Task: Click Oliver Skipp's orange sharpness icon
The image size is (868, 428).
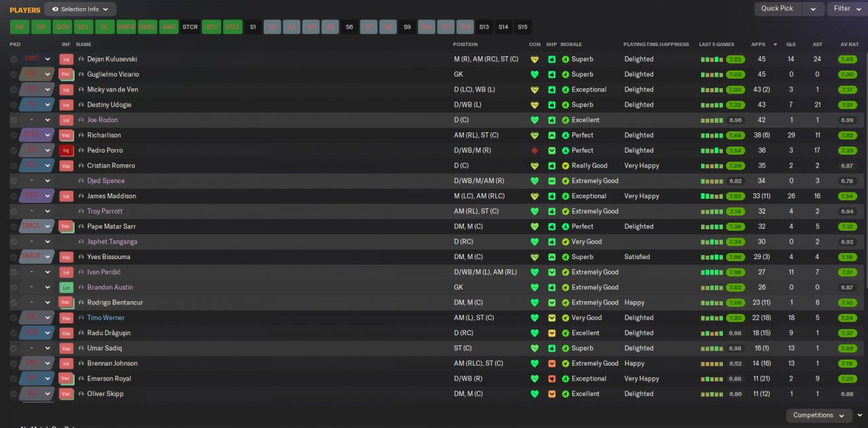Action: pyautogui.click(x=552, y=394)
